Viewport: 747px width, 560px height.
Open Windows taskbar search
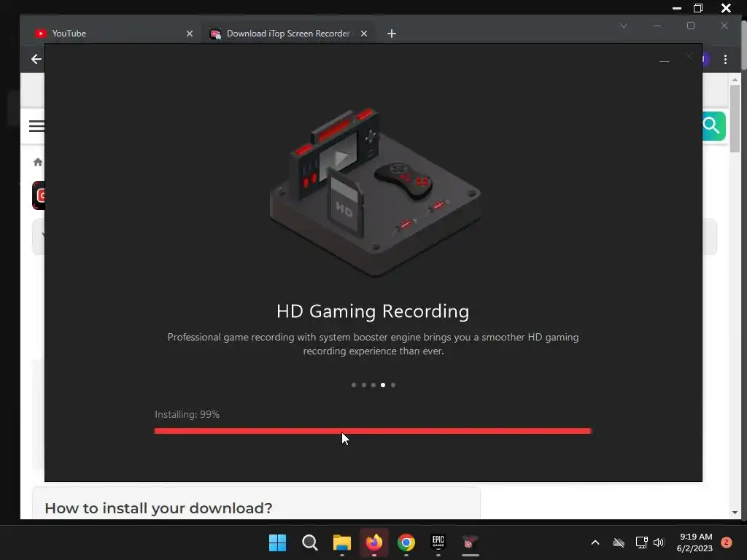[x=309, y=542]
